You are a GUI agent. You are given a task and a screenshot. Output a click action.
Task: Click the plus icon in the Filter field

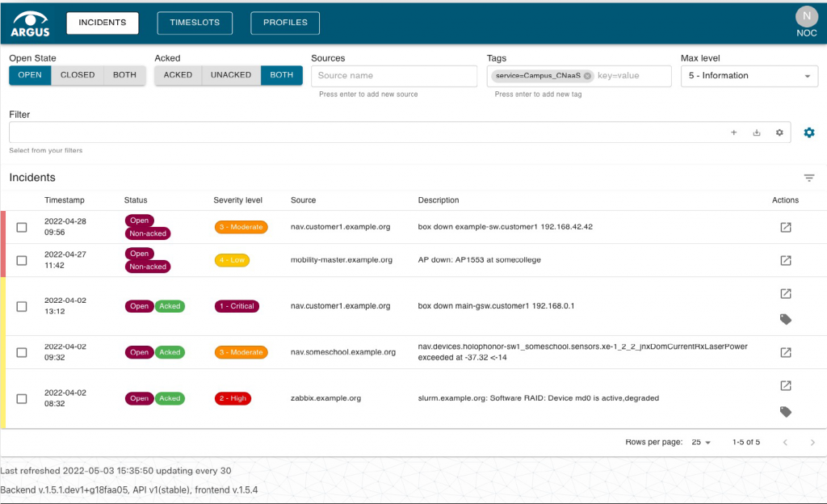pyautogui.click(x=734, y=132)
